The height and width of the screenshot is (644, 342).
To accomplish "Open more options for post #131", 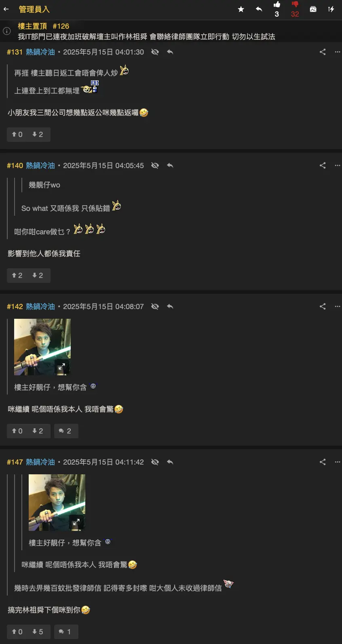I will (338, 52).
